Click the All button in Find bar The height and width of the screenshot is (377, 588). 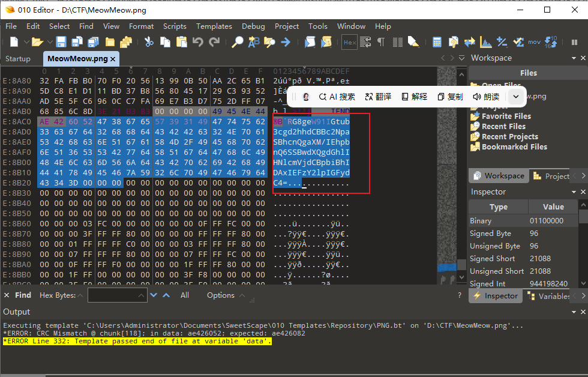(185, 295)
